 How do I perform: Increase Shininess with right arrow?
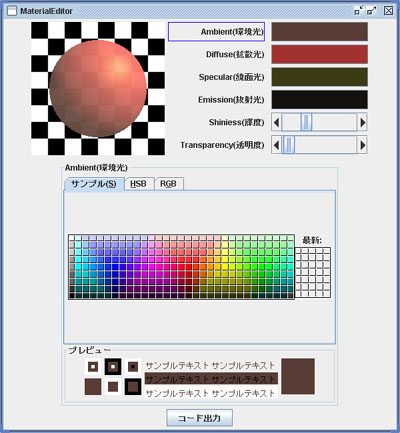362,122
